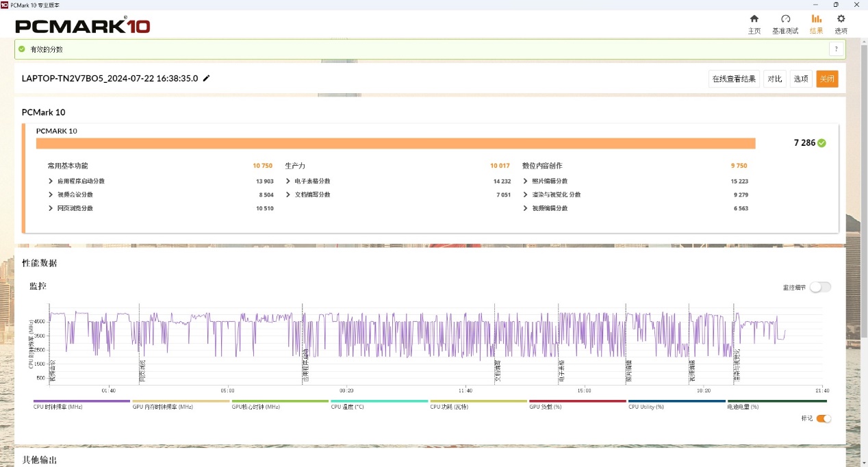
Task: Click the pencil icon to rename result
Action: [207, 78]
